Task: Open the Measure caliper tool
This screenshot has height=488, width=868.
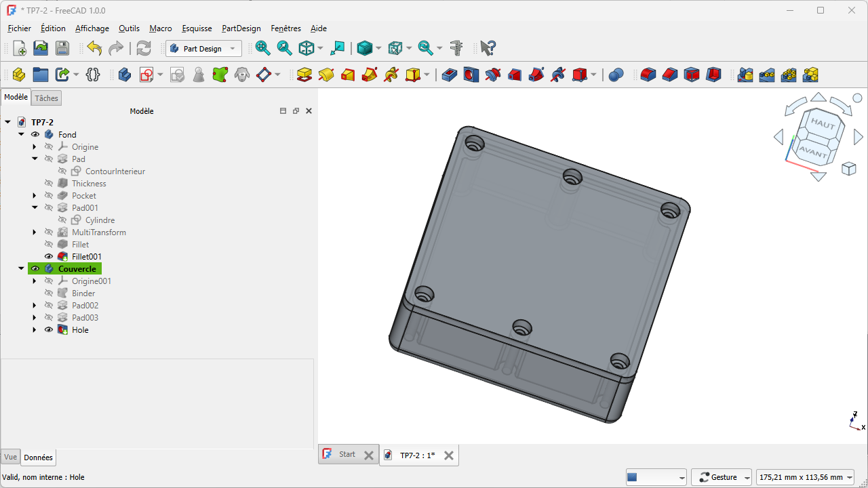Action: tap(456, 48)
